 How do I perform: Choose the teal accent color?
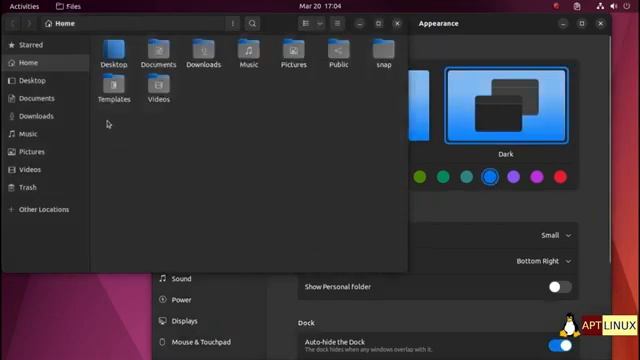tap(467, 177)
